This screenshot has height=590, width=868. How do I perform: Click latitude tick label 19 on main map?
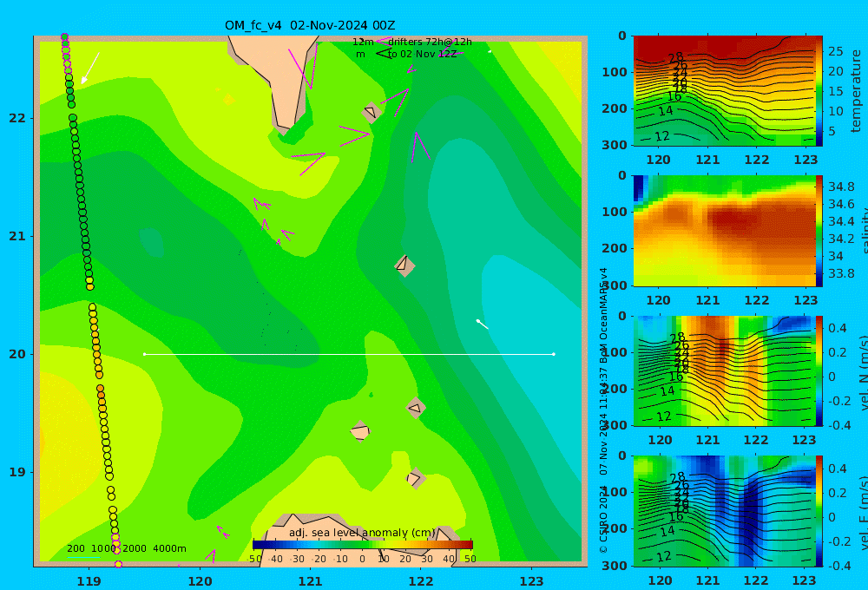pyautogui.click(x=17, y=472)
